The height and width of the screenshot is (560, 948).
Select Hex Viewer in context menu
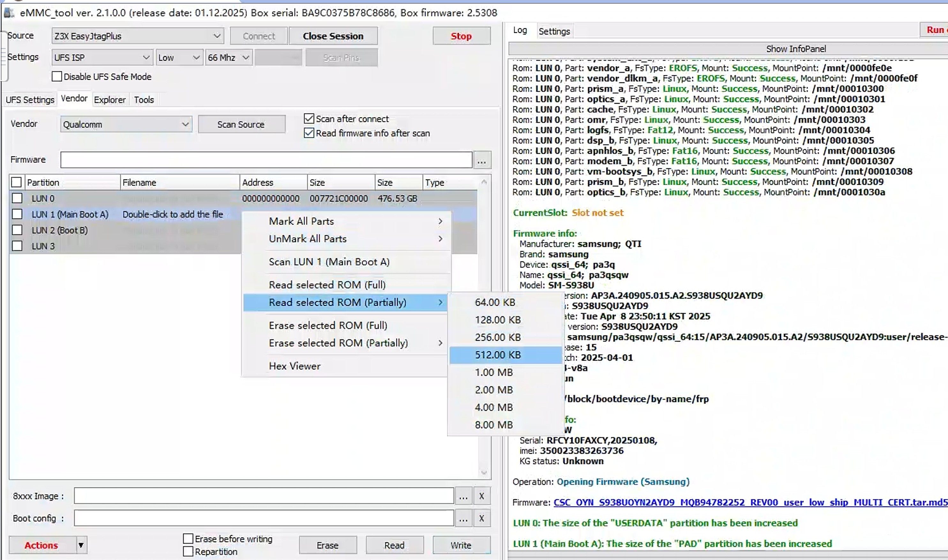[x=294, y=366]
